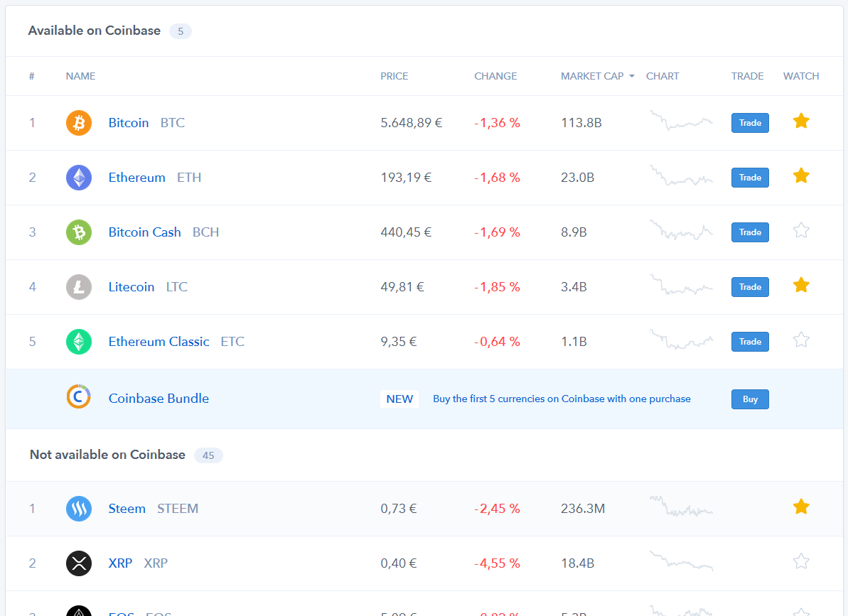Unwatch Bitcoin with its gold star

801,121
